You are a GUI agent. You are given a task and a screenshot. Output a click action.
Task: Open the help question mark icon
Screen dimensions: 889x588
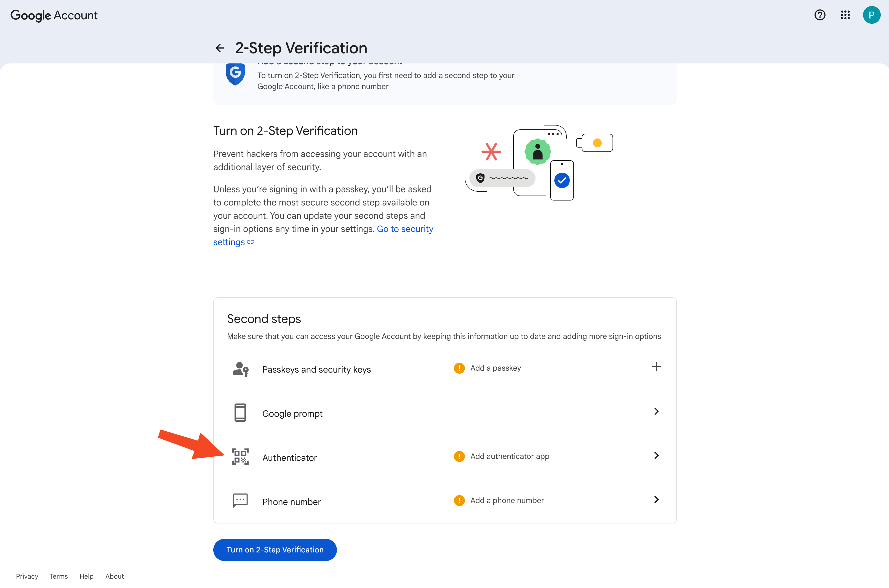click(819, 15)
